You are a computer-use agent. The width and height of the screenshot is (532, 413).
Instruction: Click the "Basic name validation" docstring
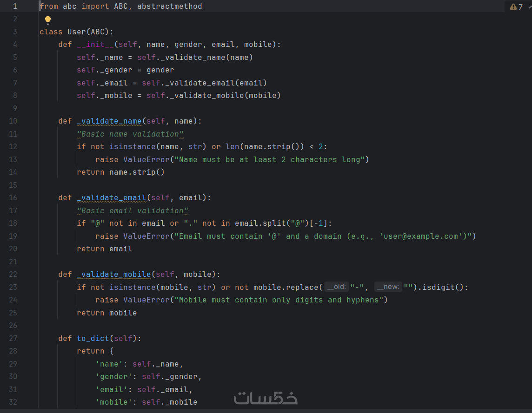tap(130, 134)
